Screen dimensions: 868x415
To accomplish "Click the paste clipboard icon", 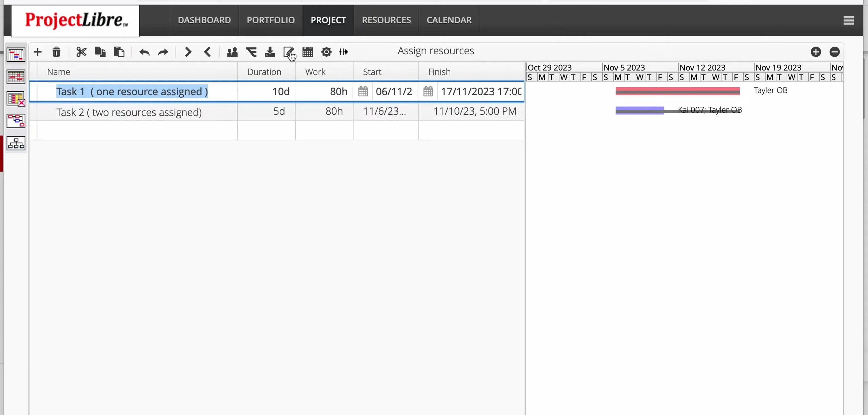I will coord(119,52).
